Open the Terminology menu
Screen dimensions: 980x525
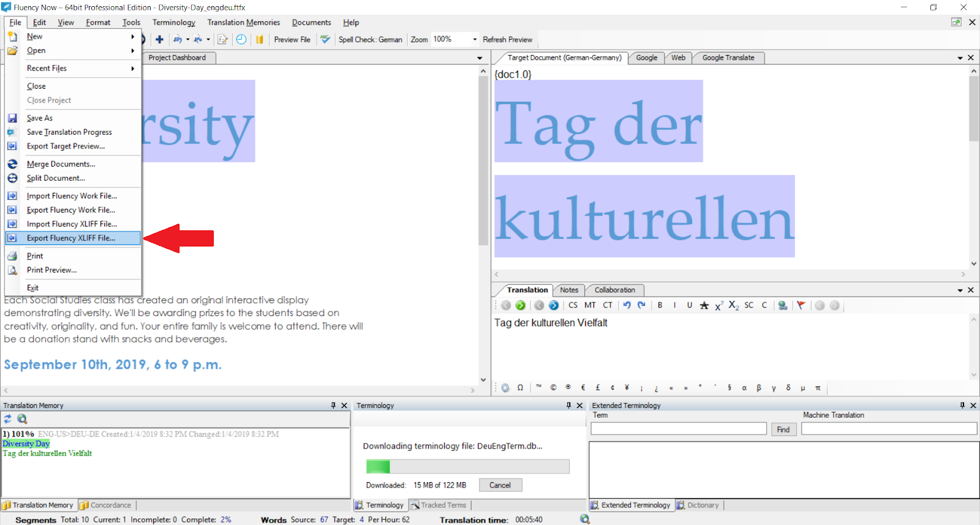[174, 23]
